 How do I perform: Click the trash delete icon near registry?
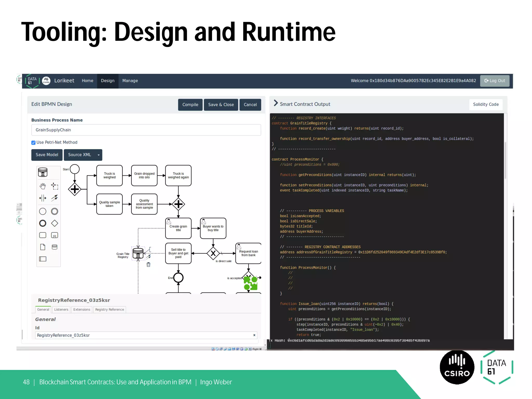pyautogui.click(x=148, y=265)
